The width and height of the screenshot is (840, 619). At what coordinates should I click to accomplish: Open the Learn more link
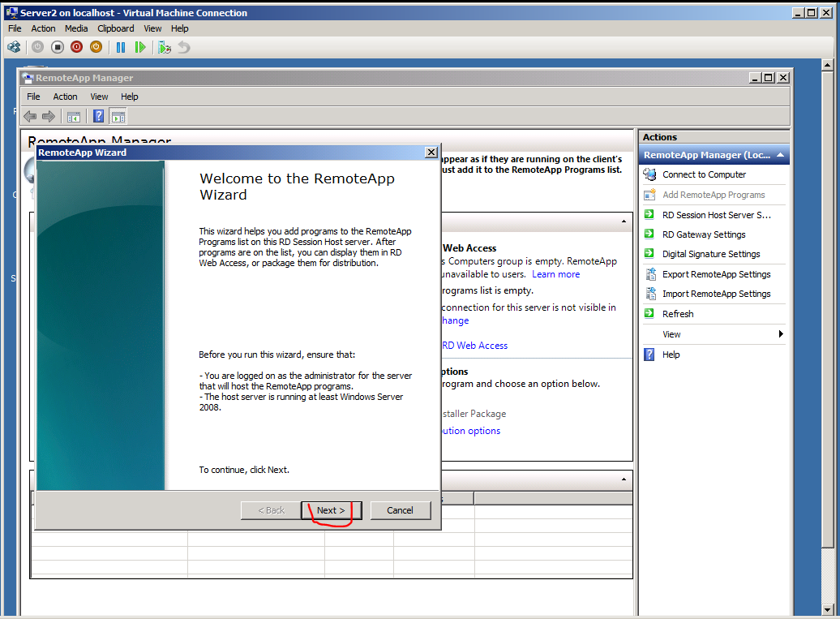555,274
